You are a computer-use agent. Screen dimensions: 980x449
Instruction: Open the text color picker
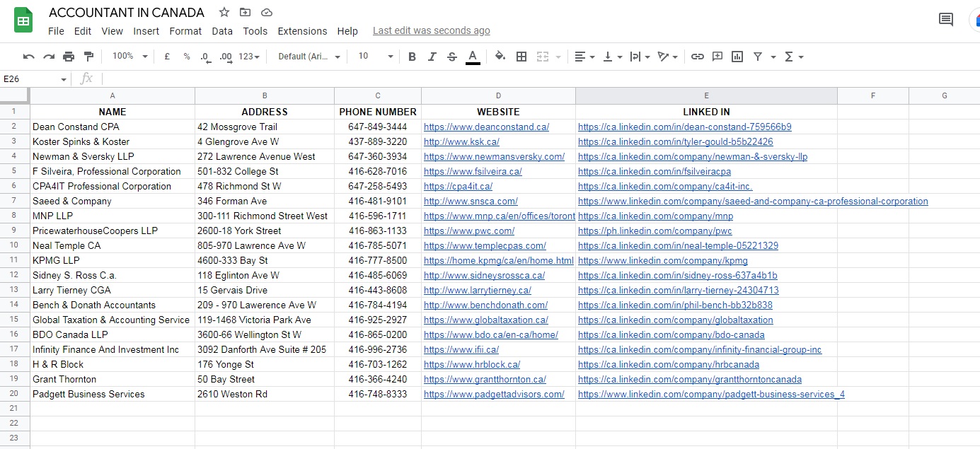[473, 57]
